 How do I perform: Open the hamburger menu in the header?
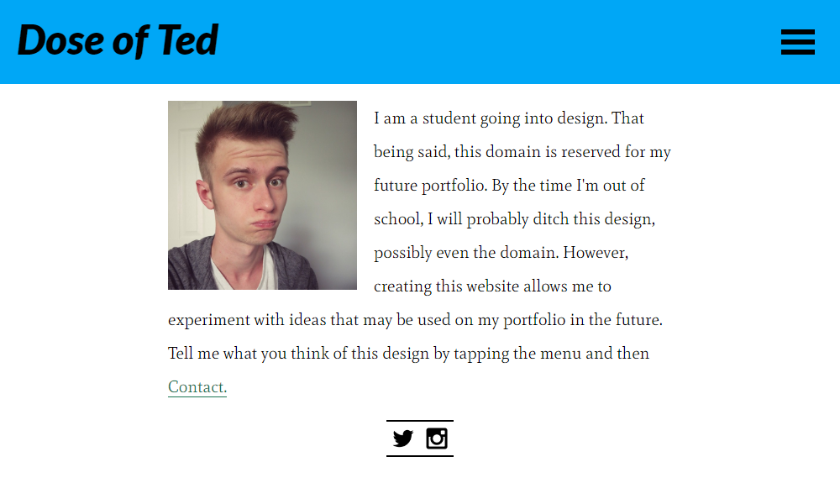(798, 42)
